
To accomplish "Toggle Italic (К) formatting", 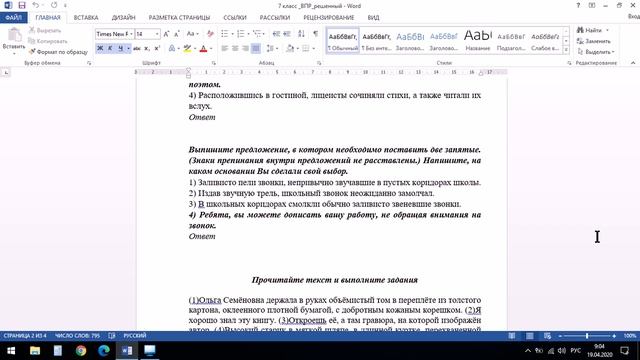I will 110,49.
